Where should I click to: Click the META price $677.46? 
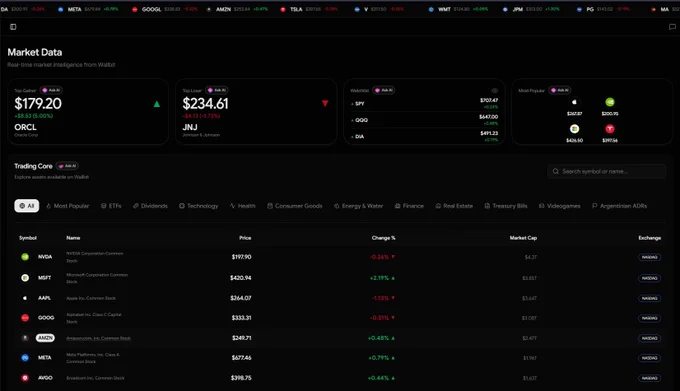pos(242,358)
